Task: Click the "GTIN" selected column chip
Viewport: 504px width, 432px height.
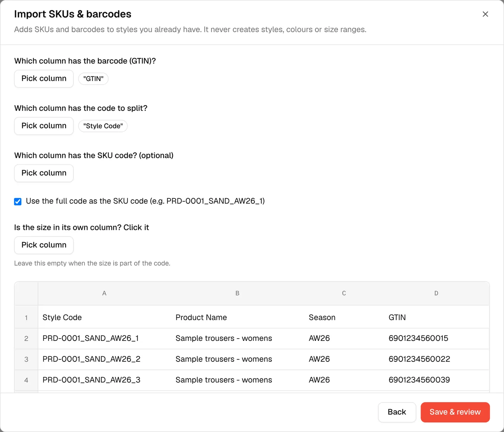Action: pyautogui.click(x=93, y=79)
